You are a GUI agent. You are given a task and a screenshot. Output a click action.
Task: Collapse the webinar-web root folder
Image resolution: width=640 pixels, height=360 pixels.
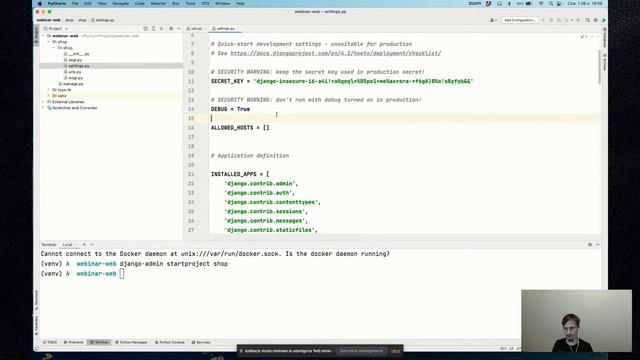43,36
